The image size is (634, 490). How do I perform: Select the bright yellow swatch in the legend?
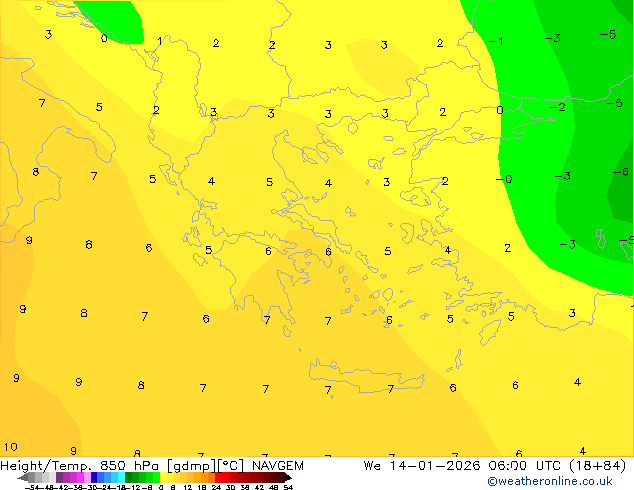(163, 477)
